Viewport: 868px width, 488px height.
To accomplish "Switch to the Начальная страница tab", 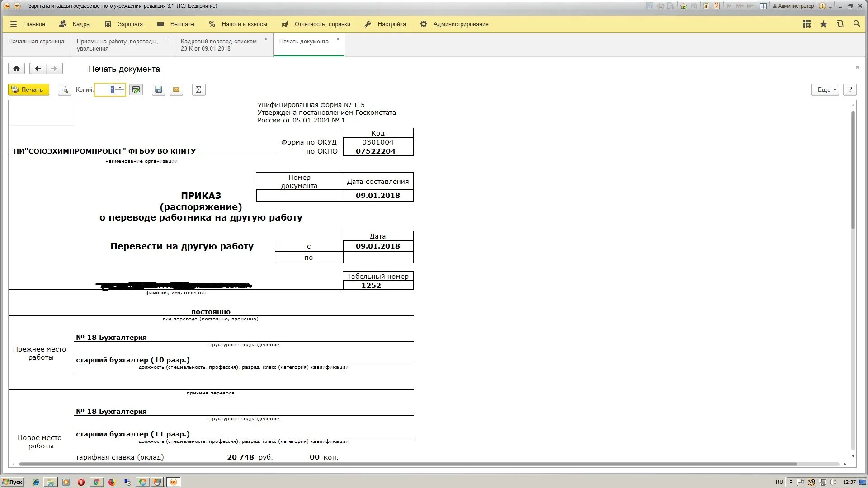I will point(36,45).
